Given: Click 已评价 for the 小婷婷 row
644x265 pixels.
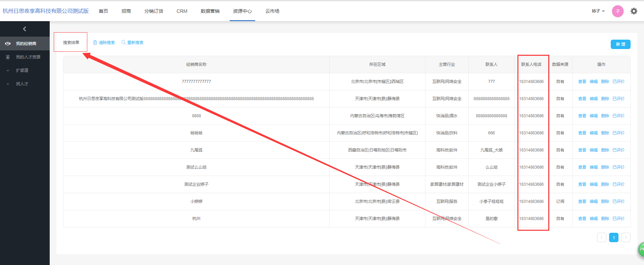Looking at the screenshot, I should tap(618, 202).
